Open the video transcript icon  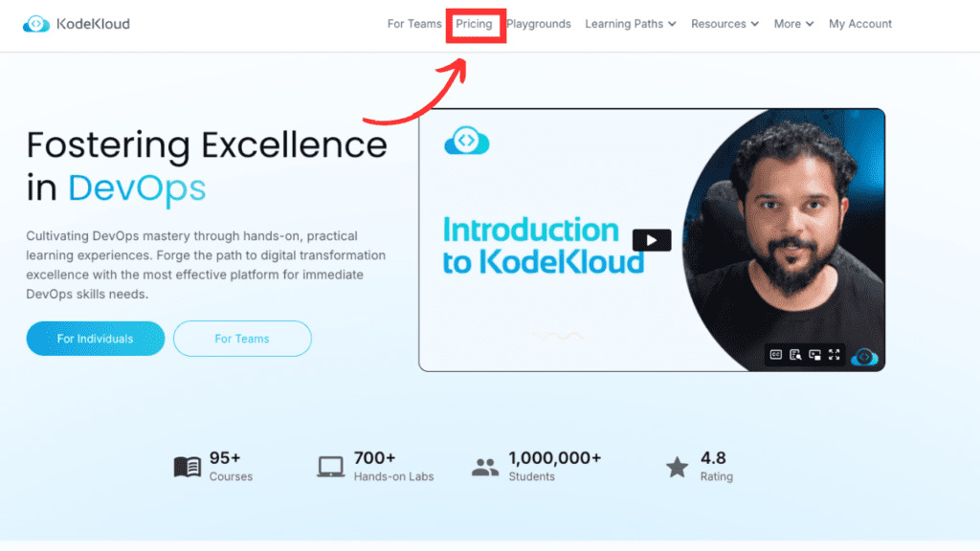point(794,355)
